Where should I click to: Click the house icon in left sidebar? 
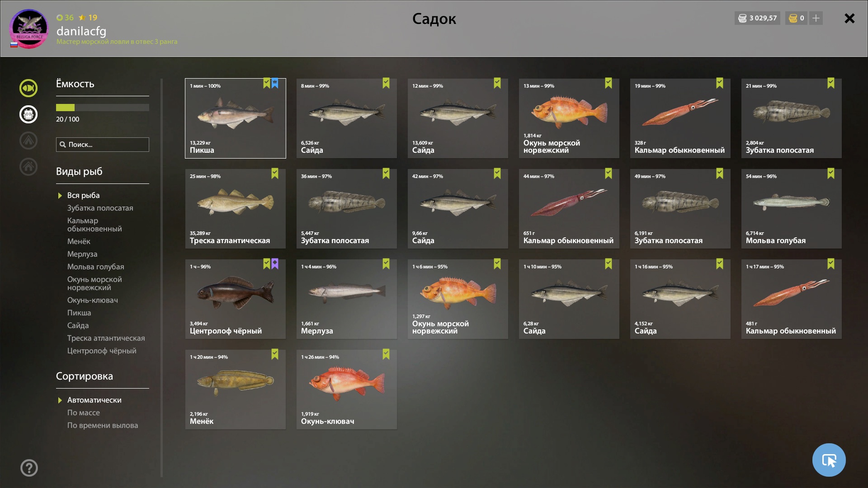click(28, 167)
